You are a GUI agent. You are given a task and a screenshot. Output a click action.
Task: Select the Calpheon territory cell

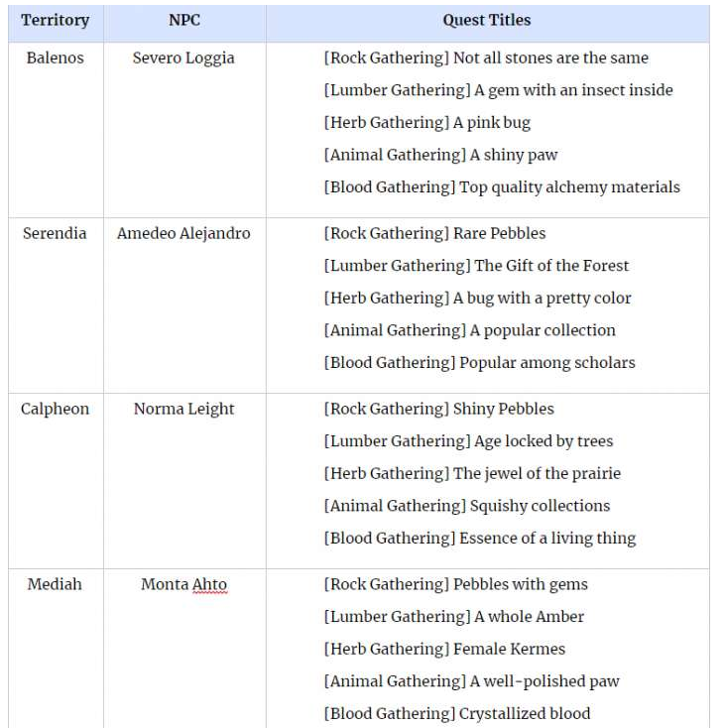point(55,409)
